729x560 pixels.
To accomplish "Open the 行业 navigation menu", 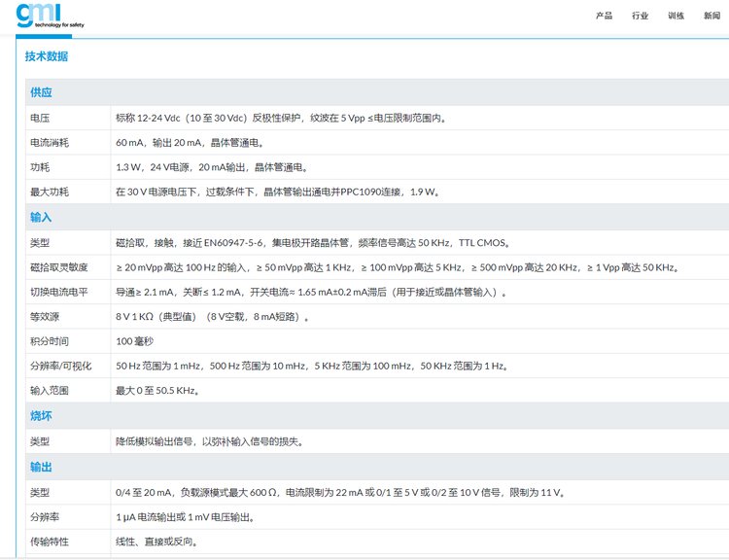I will pos(640,16).
